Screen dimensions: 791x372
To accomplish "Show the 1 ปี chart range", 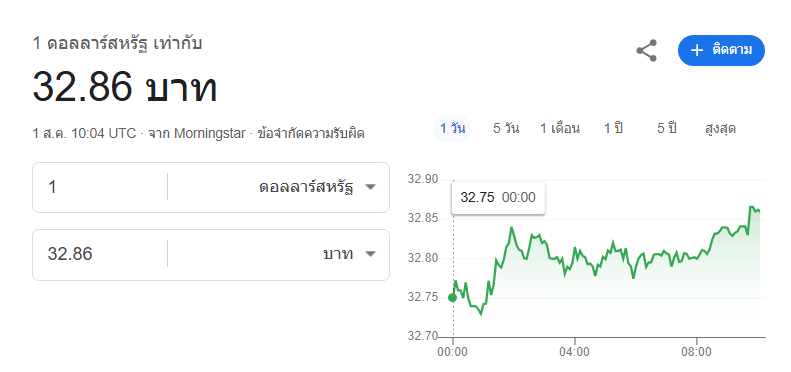I will (x=613, y=129).
